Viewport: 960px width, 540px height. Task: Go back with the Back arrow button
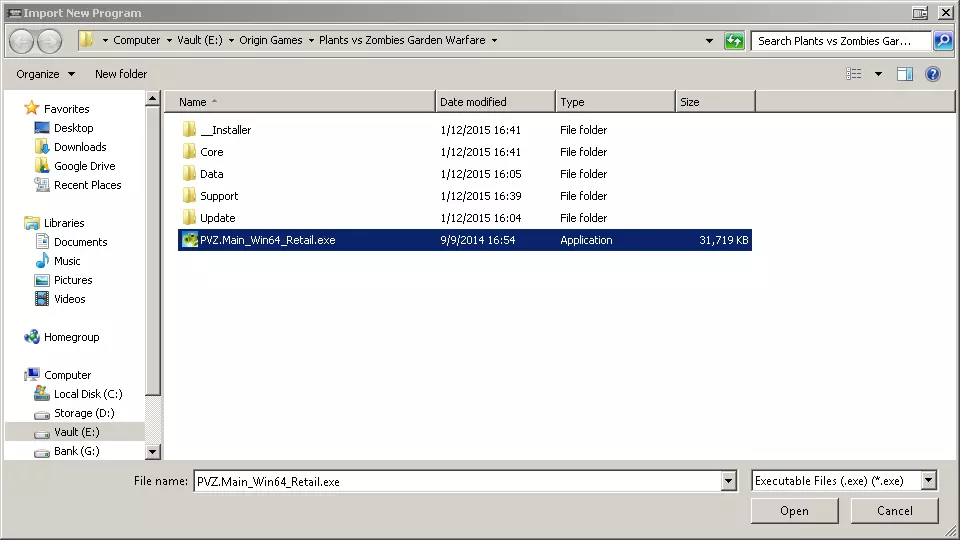point(22,41)
